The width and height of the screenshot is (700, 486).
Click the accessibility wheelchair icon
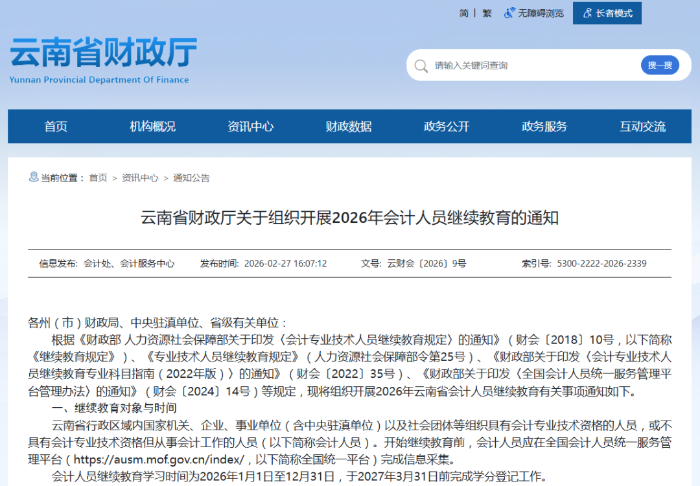click(x=510, y=13)
